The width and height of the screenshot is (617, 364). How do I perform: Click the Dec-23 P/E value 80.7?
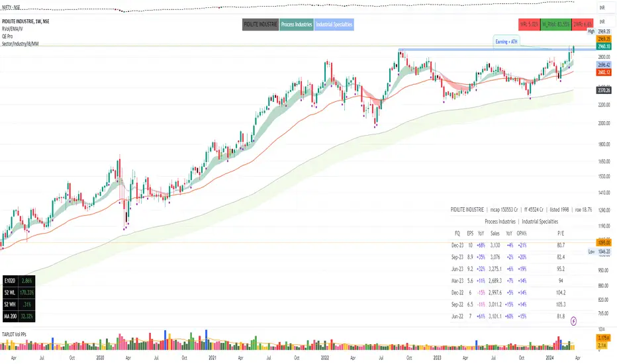[561, 245]
